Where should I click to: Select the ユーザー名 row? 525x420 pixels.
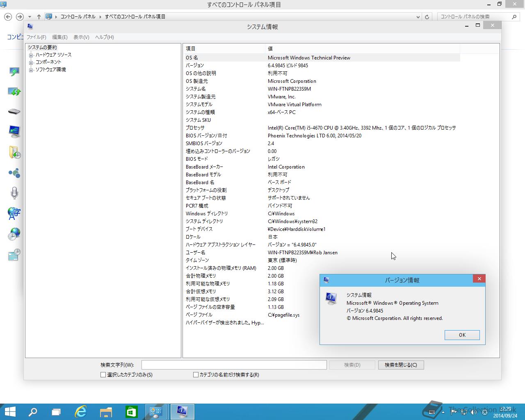click(322, 253)
